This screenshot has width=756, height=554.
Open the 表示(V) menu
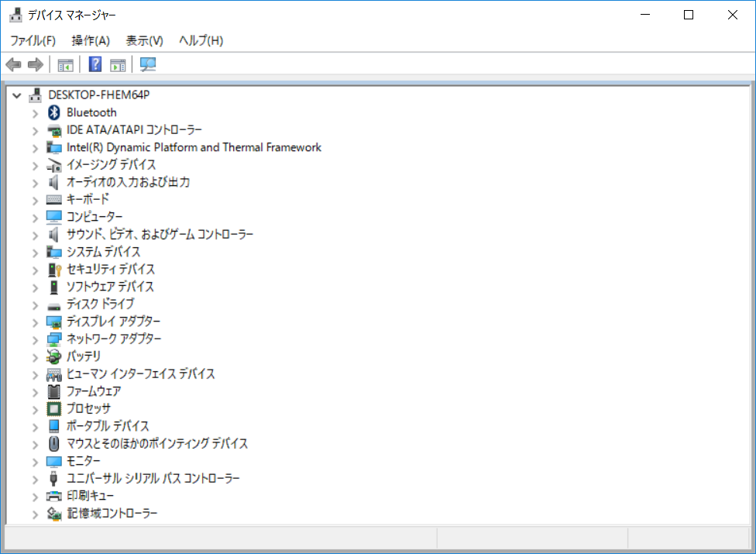(144, 40)
